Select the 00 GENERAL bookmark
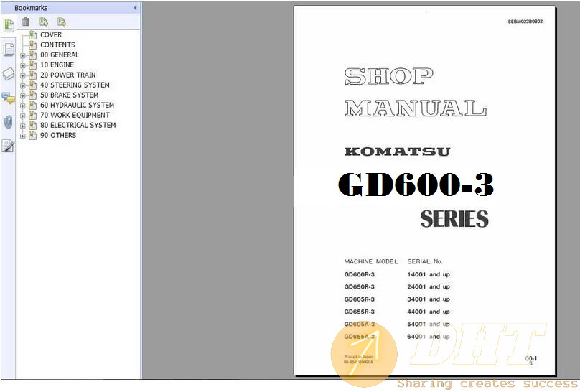This screenshot has width=580, height=392. click(60, 55)
